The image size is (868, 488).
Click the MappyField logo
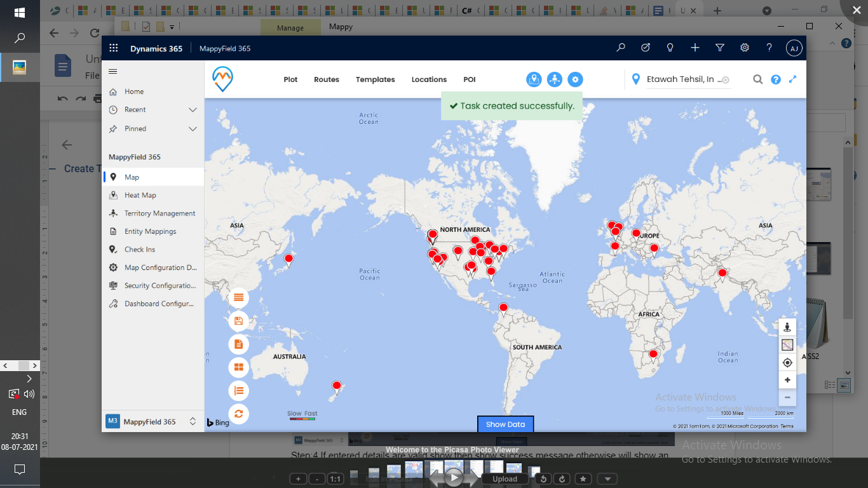(222, 79)
